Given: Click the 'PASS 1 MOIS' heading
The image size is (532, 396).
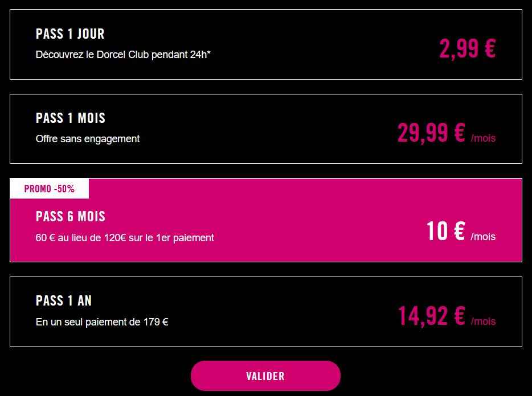Looking at the screenshot, I should [71, 118].
